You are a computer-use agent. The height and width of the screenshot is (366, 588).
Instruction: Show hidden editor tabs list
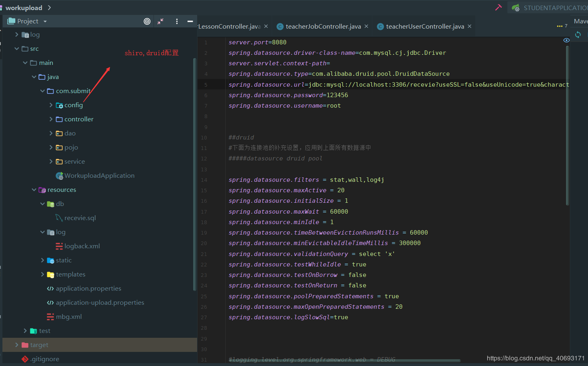pyautogui.click(x=562, y=26)
